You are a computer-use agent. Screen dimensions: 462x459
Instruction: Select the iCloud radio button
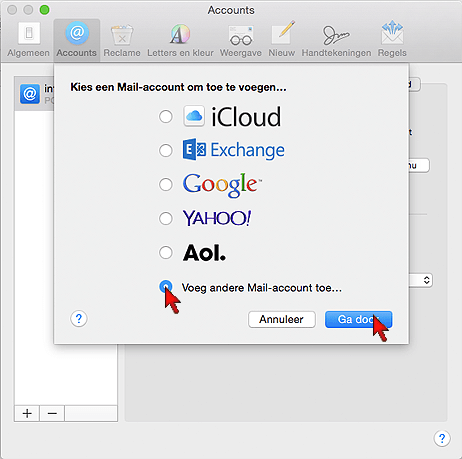[166, 117]
